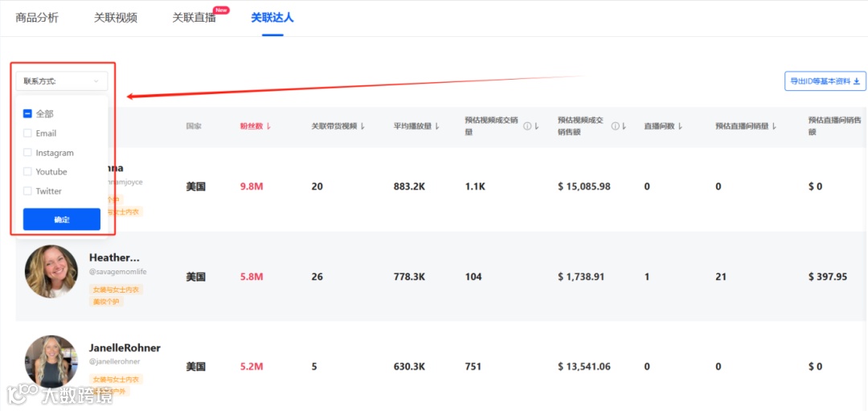This screenshot has width=868, height=411.
Task: Sort by 直播间数 column
Action: tap(663, 126)
